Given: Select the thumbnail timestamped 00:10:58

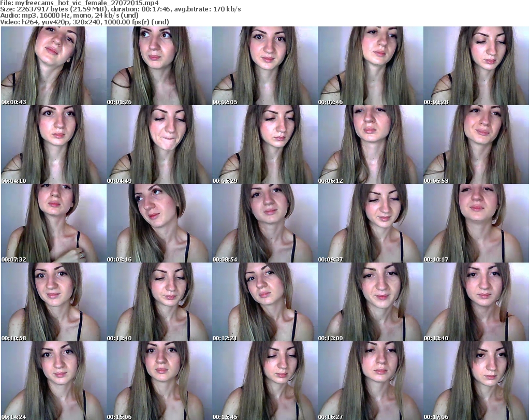Looking at the screenshot, I should point(53,302).
